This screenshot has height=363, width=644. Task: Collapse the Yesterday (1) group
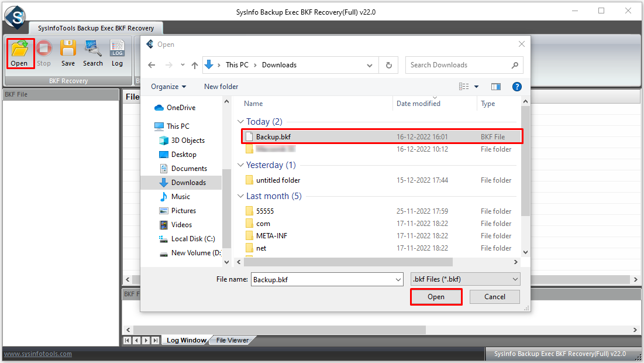tap(240, 165)
